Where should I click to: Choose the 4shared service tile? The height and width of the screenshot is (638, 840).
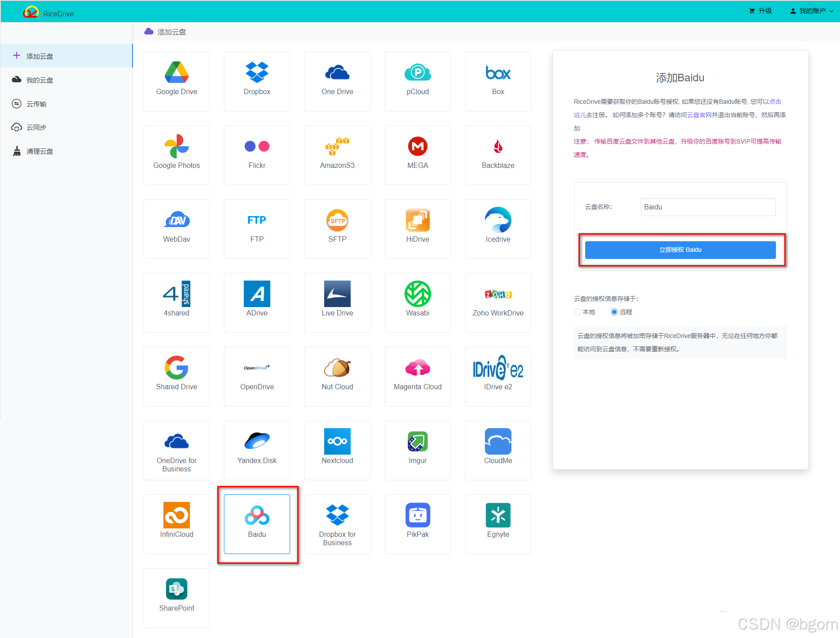177,303
